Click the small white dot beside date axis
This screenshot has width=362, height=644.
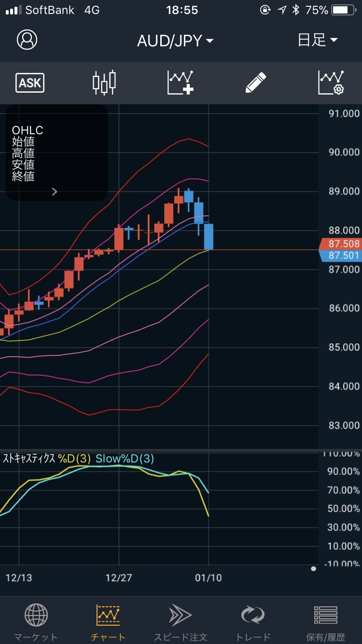tap(314, 569)
